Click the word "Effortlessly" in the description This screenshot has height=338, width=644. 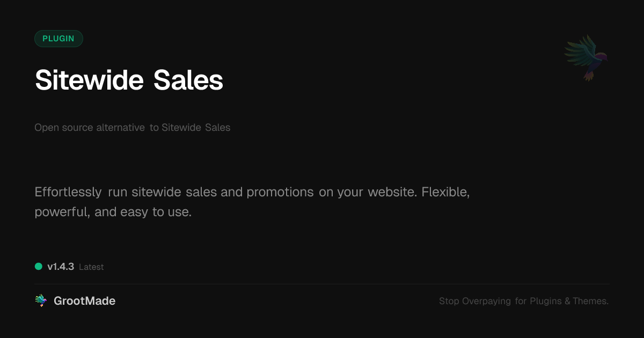click(x=68, y=192)
